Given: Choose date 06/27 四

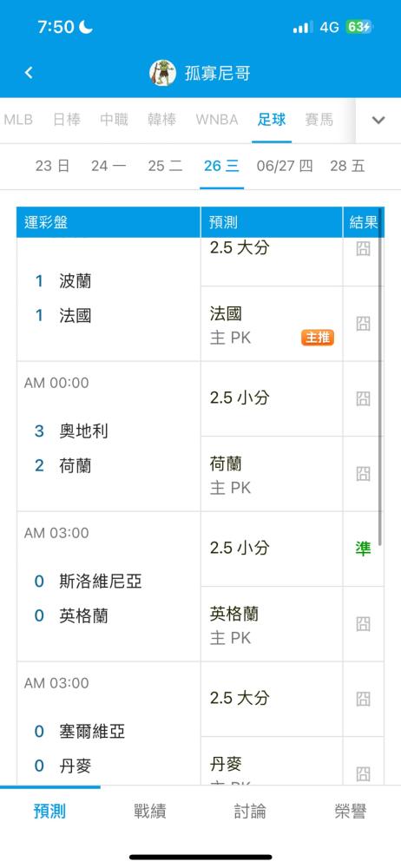Looking at the screenshot, I should [x=285, y=166].
